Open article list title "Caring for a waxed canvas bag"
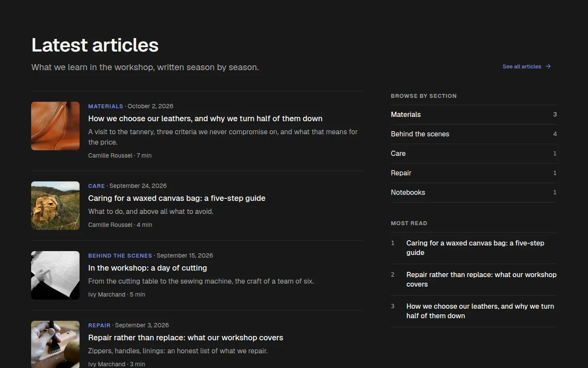Screen dimensions: 588x368 tap(177, 198)
